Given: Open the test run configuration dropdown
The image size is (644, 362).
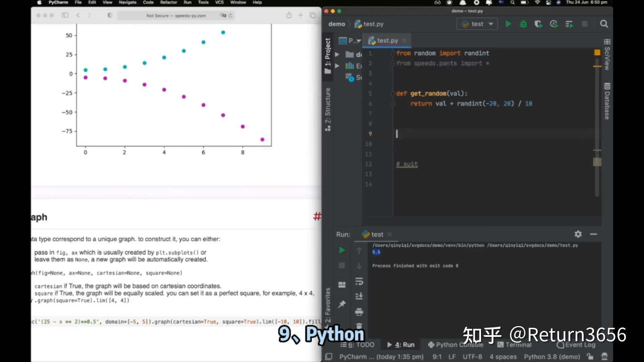Looking at the screenshot, I should pyautogui.click(x=477, y=24).
